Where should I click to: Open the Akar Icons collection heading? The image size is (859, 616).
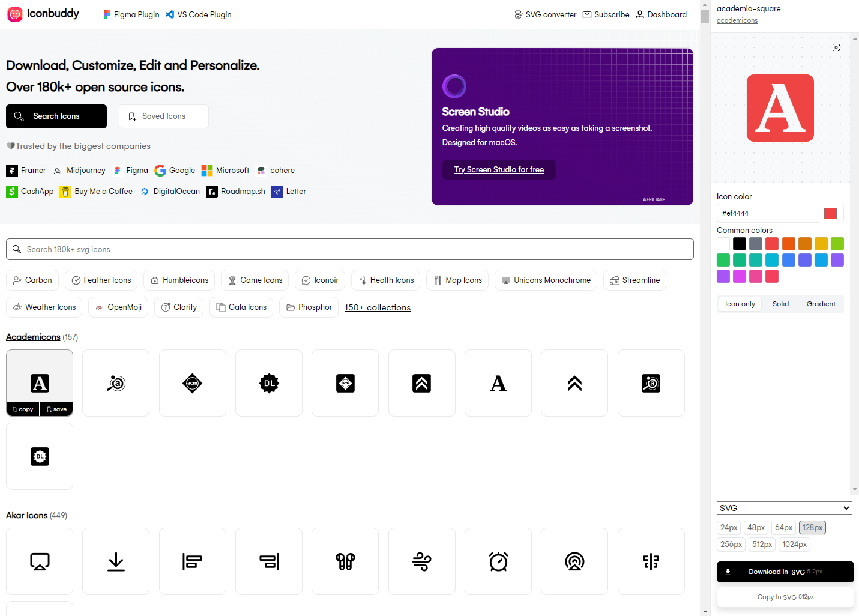[x=27, y=515]
